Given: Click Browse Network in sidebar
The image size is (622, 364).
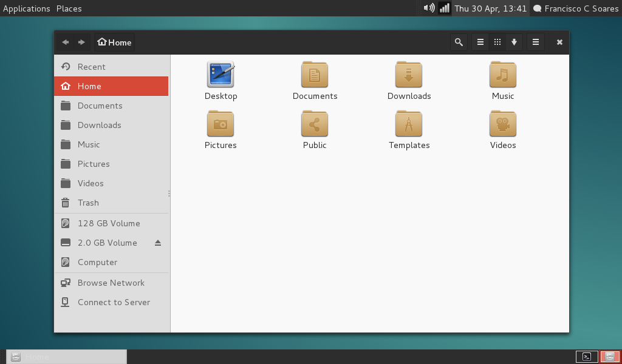Looking at the screenshot, I should click(x=111, y=283).
